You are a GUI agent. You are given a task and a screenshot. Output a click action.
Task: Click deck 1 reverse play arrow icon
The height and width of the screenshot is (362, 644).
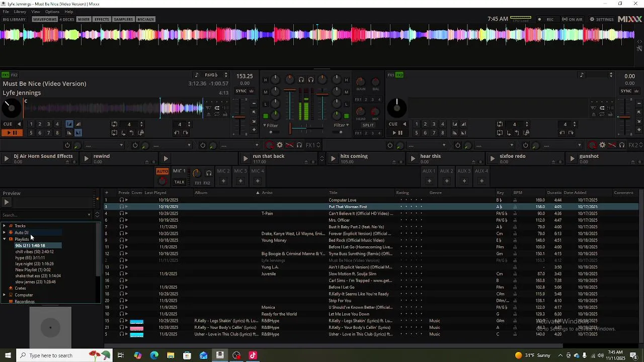pyautogui.click(x=19, y=124)
